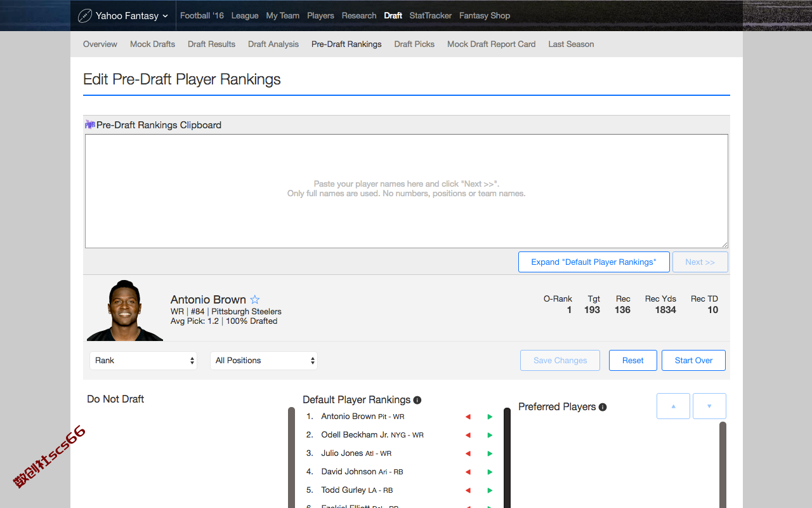This screenshot has height=508, width=812.
Task: Switch to the Overview tab
Action: [x=100, y=44]
